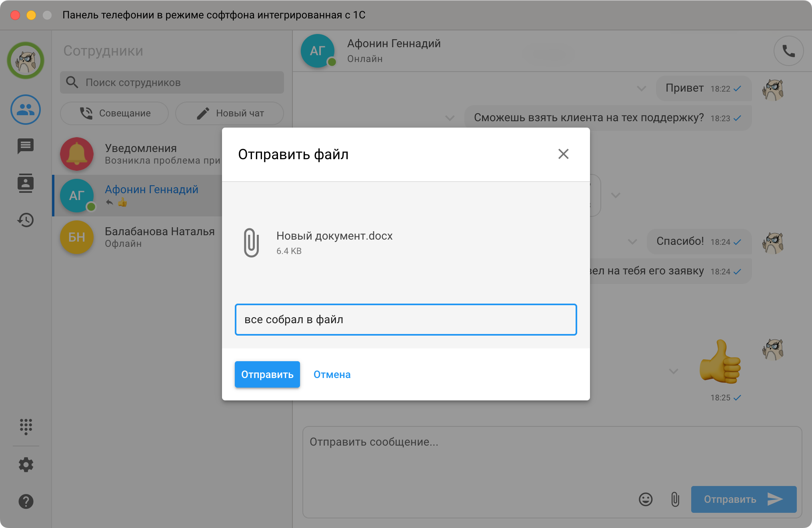
Task: Open the chats message icon in sidebar
Action: click(x=26, y=146)
